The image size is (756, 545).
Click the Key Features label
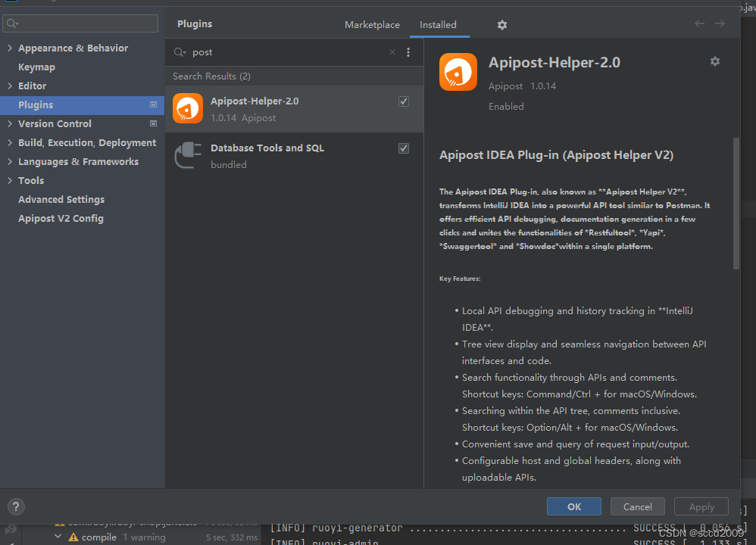pos(460,279)
